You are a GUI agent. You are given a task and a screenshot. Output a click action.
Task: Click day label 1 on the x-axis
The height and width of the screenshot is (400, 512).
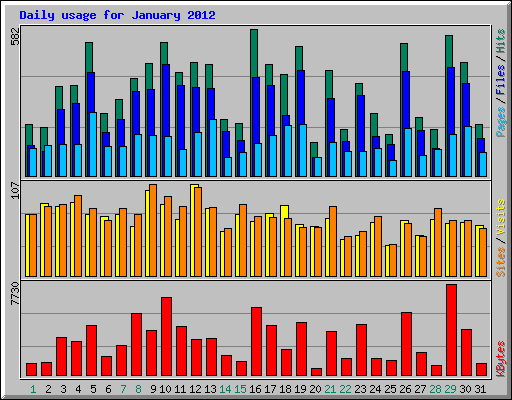(x=33, y=389)
